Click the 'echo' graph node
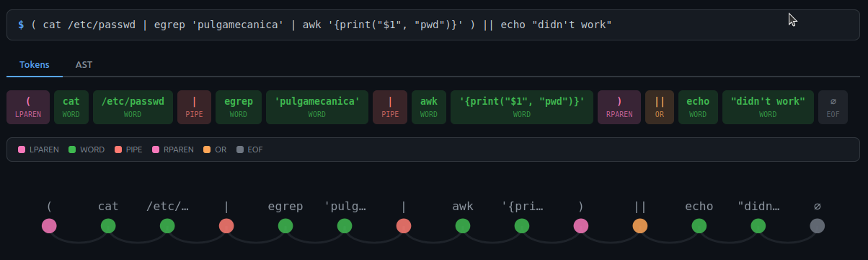 699,226
